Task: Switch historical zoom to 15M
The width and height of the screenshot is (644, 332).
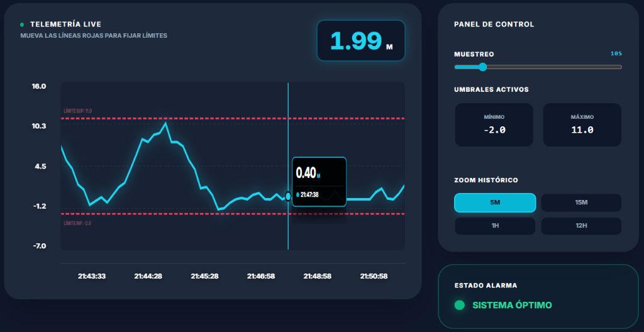Action: [581, 202]
